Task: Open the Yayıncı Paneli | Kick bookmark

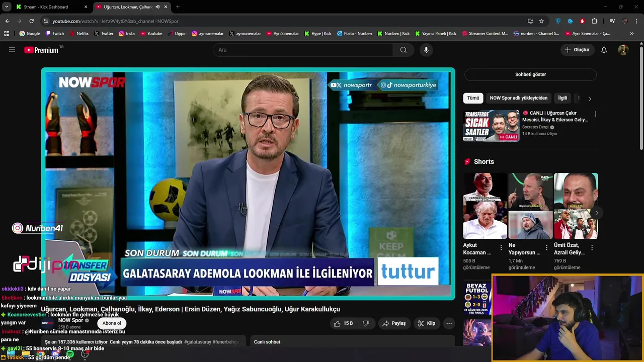Action: click(436, 34)
